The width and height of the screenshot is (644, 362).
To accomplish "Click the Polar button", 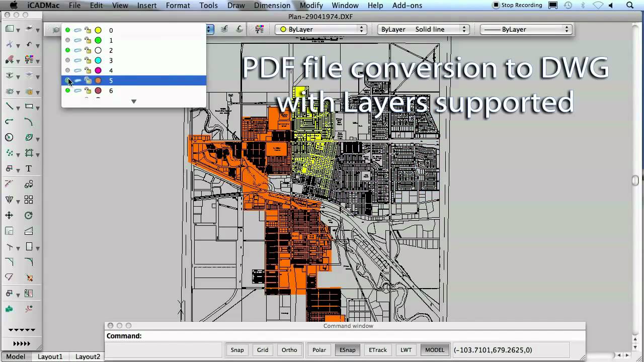I will [319, 350].
